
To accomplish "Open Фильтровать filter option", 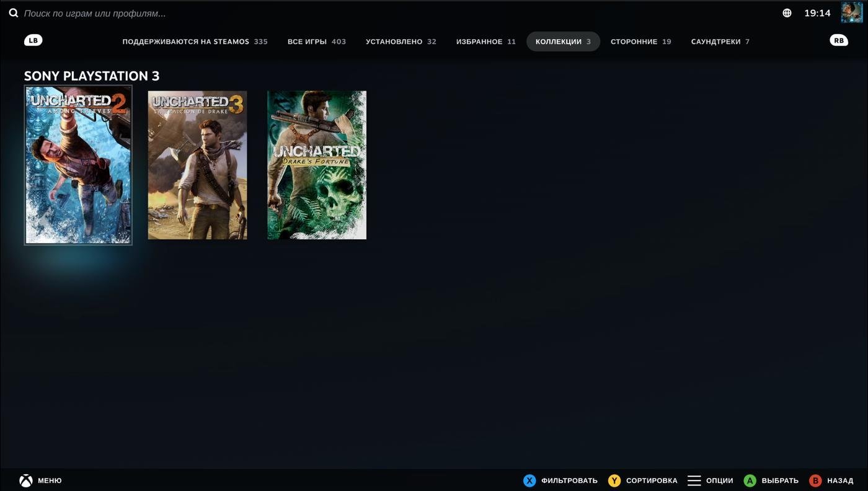I will point(569,480).
